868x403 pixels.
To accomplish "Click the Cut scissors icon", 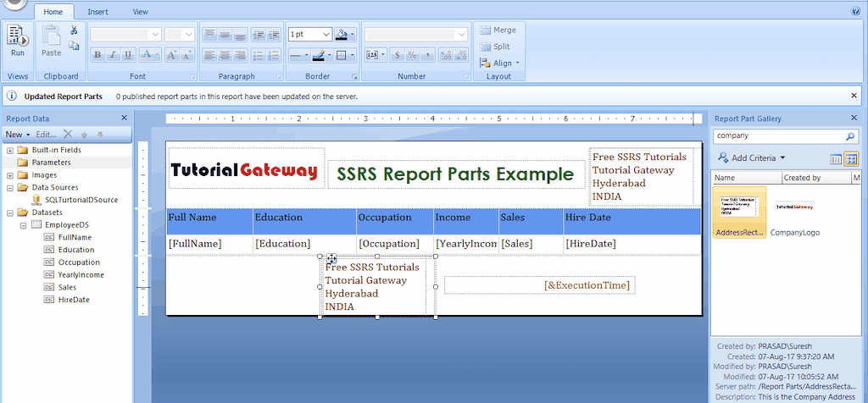I will tap(74, 30).
